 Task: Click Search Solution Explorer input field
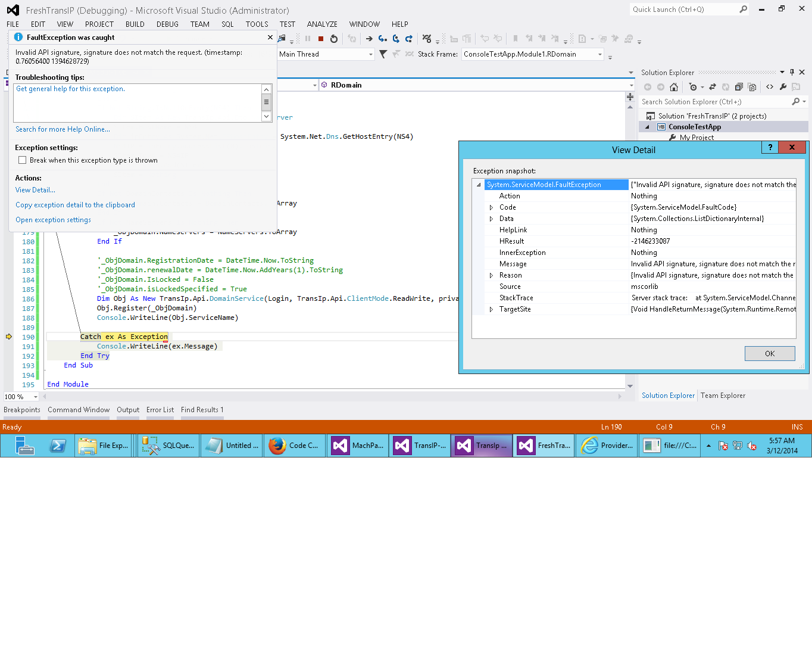(714, 102)
